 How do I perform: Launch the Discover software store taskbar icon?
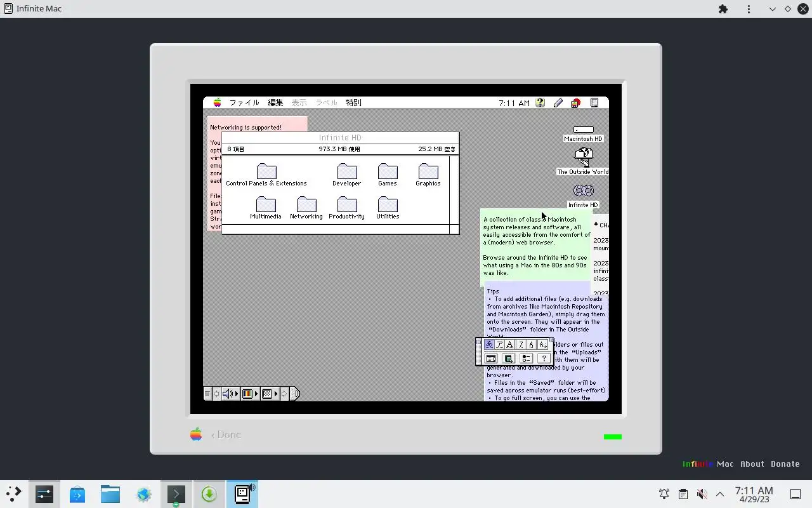(x=77, y=494)
